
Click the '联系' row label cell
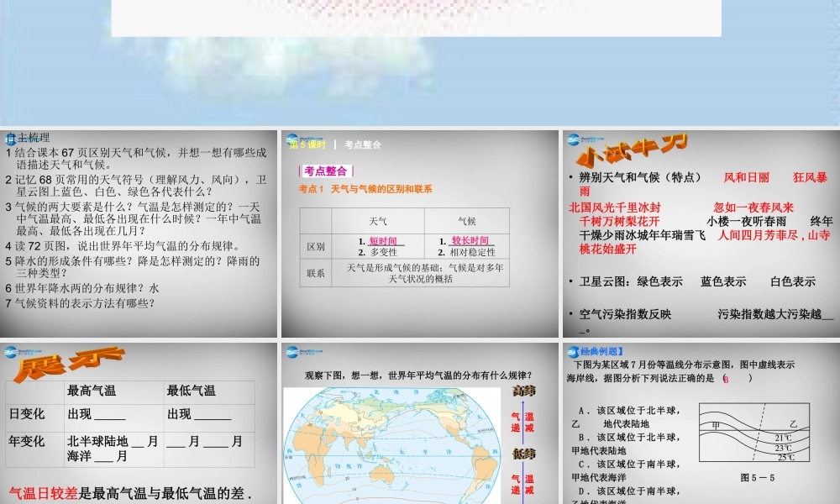point(316,273)
